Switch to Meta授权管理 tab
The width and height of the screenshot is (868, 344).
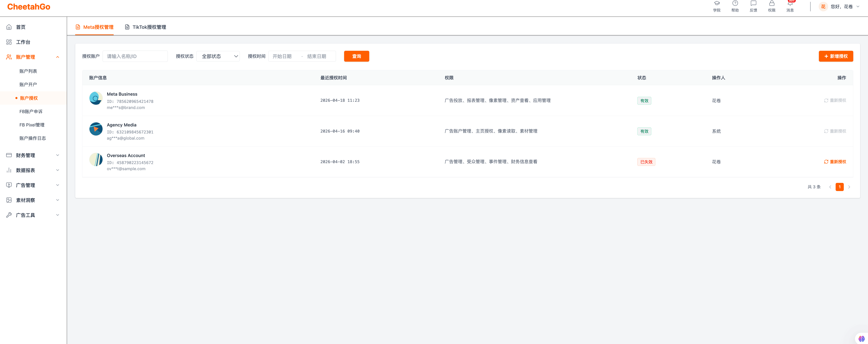(x=94, y=27)
